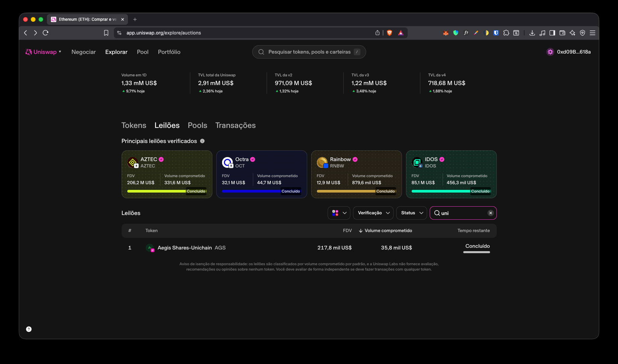Image resolution: width=618 pixels, height=364 pixels.
Task: Toggle the browser sidebar panel
Action: tap(552, 33)
